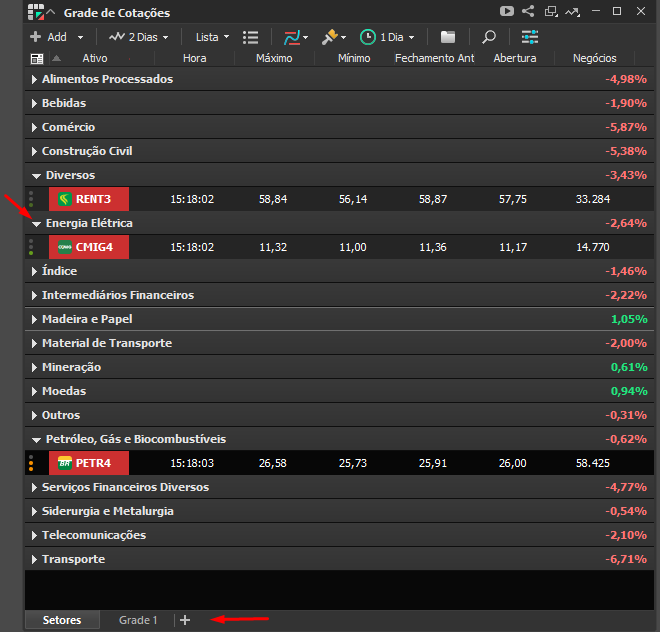Open the 2 Dias period dropdown
Image resolution: width=660 pixels, height=632 pixels.
pyautogui.click(x=138, y=37)
